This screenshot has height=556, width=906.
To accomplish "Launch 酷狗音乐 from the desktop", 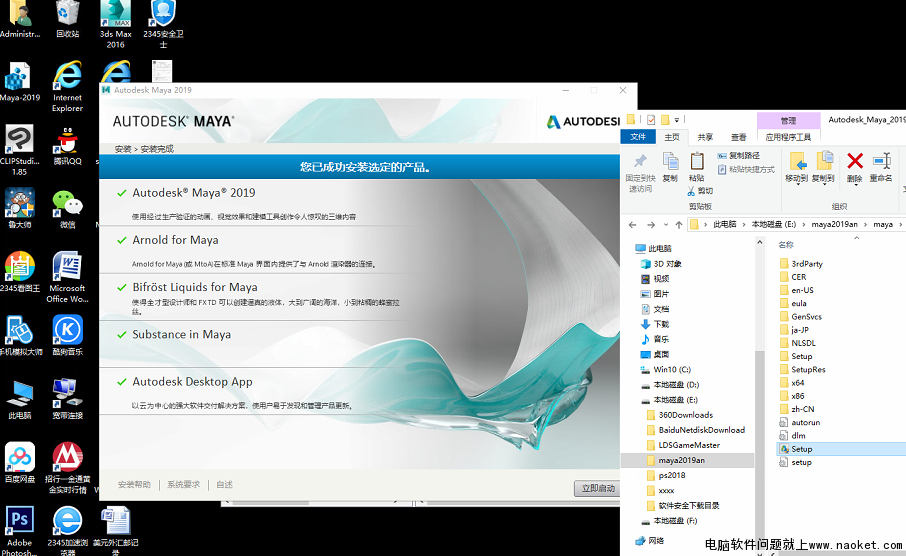I will click(x=68, y=336).
